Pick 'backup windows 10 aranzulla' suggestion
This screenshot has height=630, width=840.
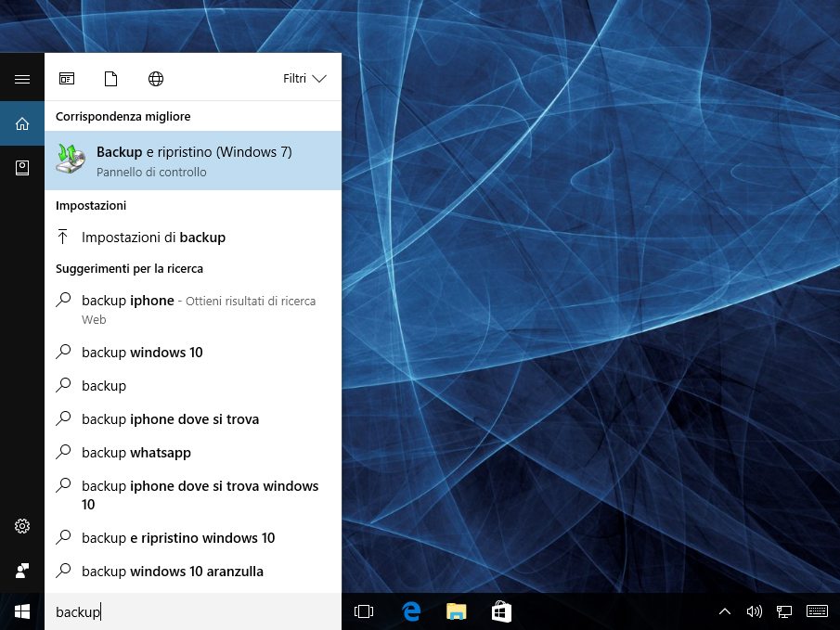coord(172,572)
